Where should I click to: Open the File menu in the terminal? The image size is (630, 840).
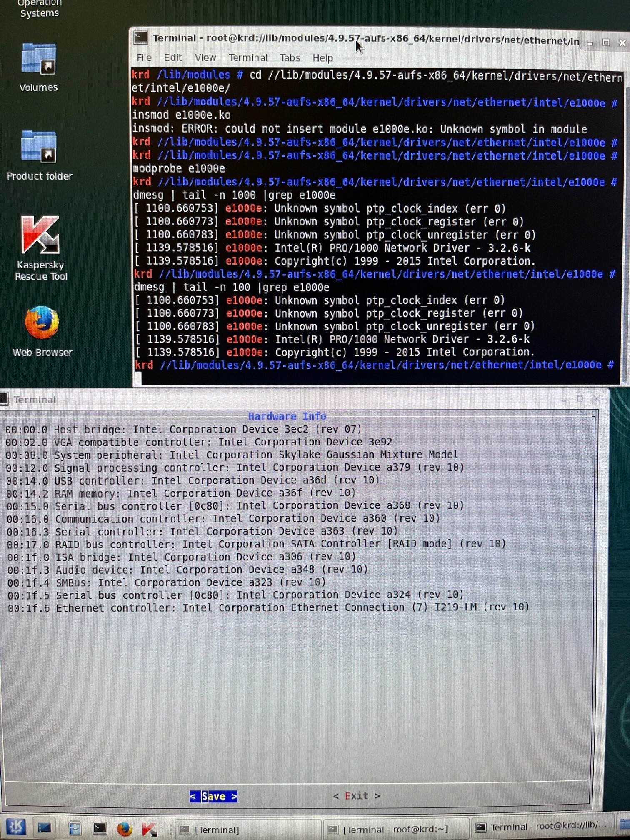point(144,57)
